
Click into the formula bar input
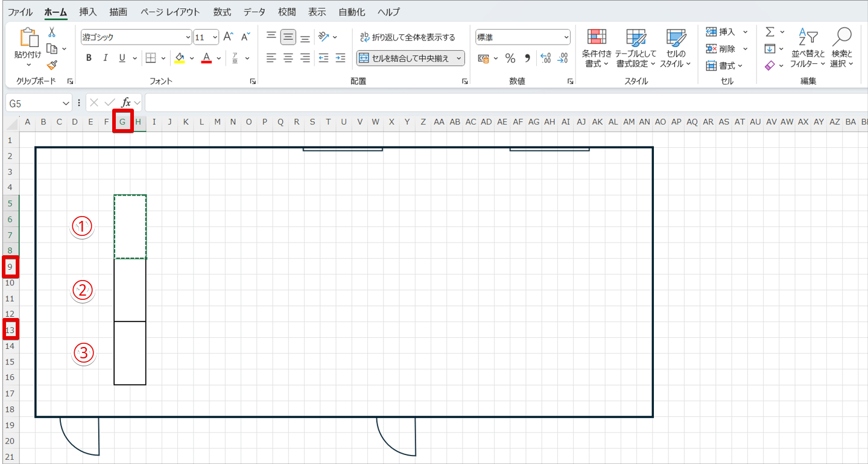click(505, 103)
